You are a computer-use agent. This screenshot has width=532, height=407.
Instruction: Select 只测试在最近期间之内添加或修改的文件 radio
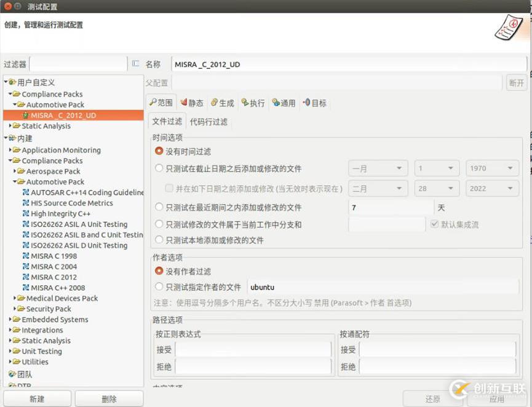point(159,207)
